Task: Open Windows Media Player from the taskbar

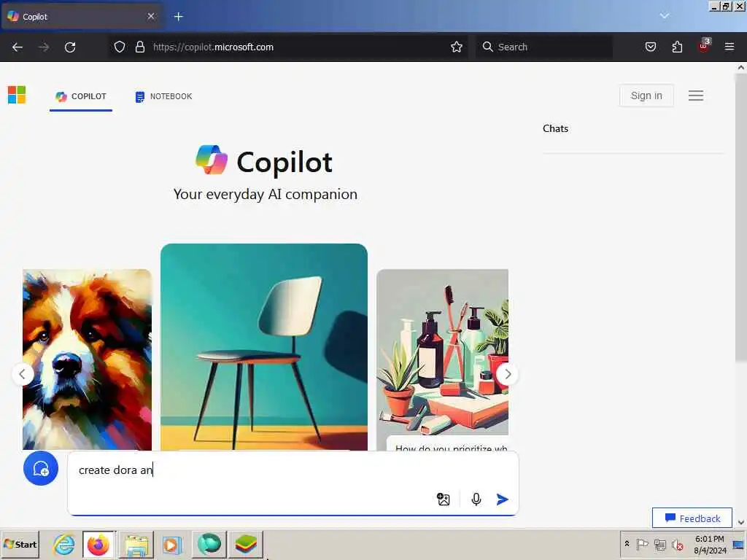Action: 171,544
